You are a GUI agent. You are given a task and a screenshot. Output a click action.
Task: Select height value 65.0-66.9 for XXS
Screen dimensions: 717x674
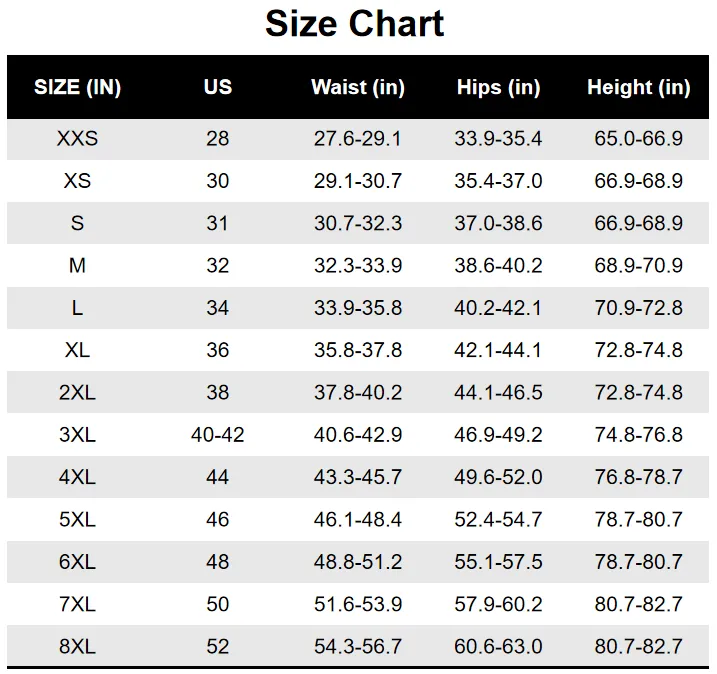tap(638, 139)
